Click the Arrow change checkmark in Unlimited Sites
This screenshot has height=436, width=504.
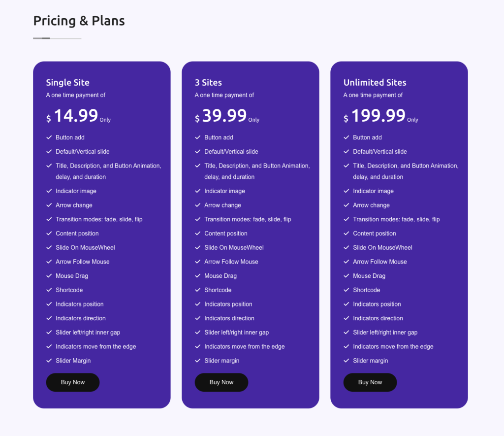[x=346, y=205]
